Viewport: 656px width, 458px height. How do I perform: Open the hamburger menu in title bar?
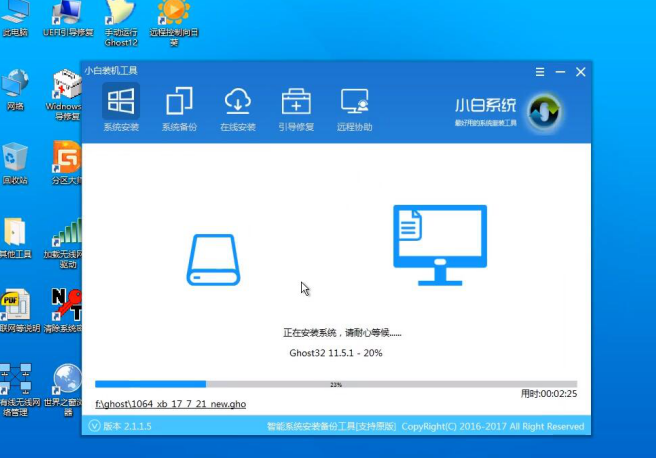540,72
